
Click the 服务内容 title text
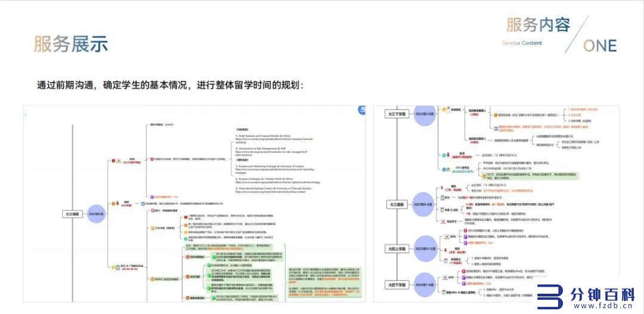coord(538,24)
